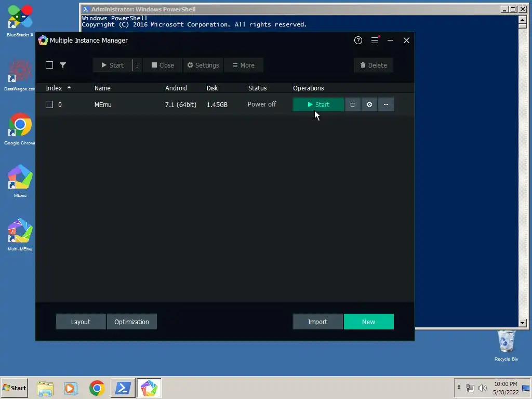Toggle the select-all instances checkbox

pyautogui.click(x=49, y=65)
